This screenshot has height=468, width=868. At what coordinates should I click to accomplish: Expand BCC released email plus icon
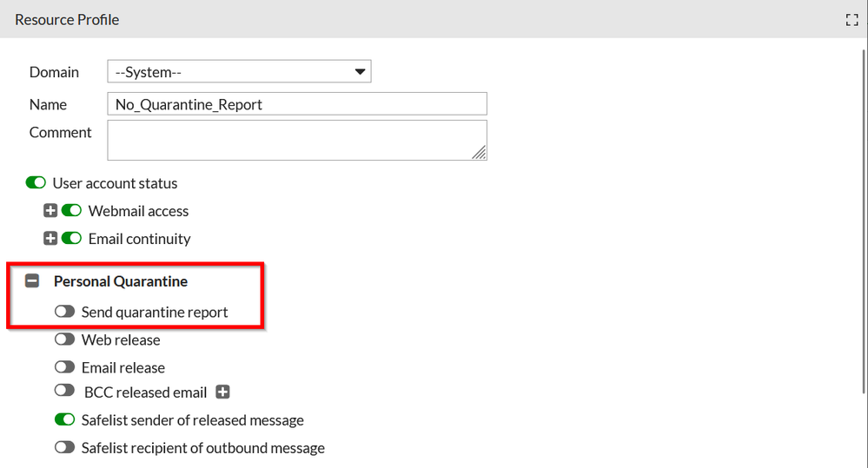222,392
